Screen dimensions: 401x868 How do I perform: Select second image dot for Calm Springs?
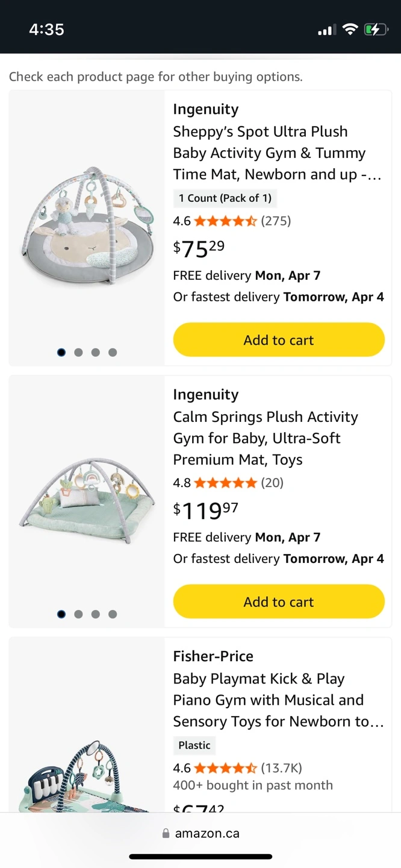coord(78,614)
